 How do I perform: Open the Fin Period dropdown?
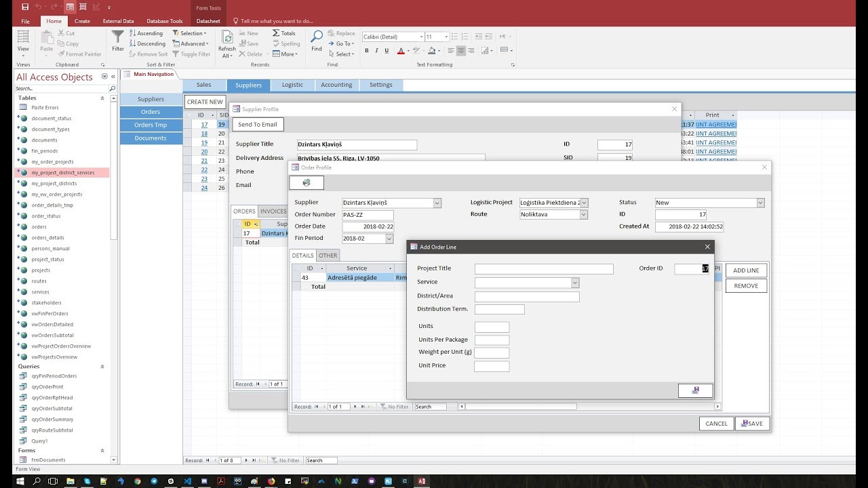(389, 239)
